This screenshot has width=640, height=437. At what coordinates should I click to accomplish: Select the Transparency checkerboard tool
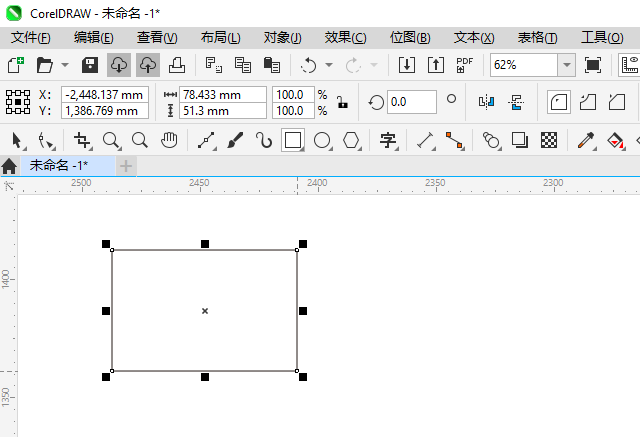pos(549,140)
